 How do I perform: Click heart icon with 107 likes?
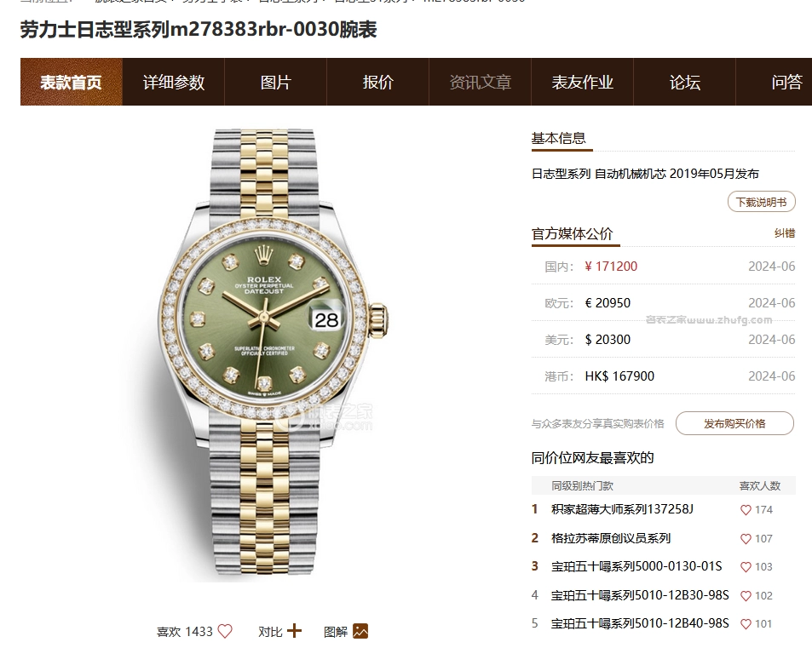[x=746, y=539]
